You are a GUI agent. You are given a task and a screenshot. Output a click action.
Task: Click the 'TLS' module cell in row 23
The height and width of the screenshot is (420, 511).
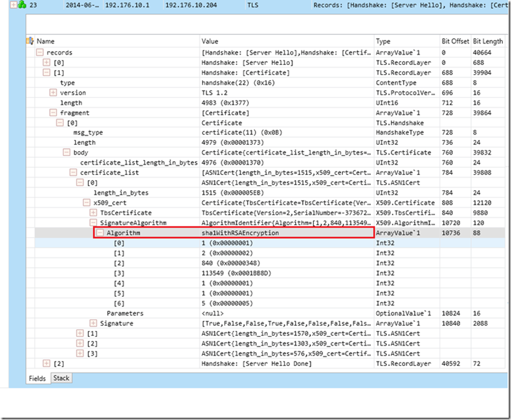point(253,5)
